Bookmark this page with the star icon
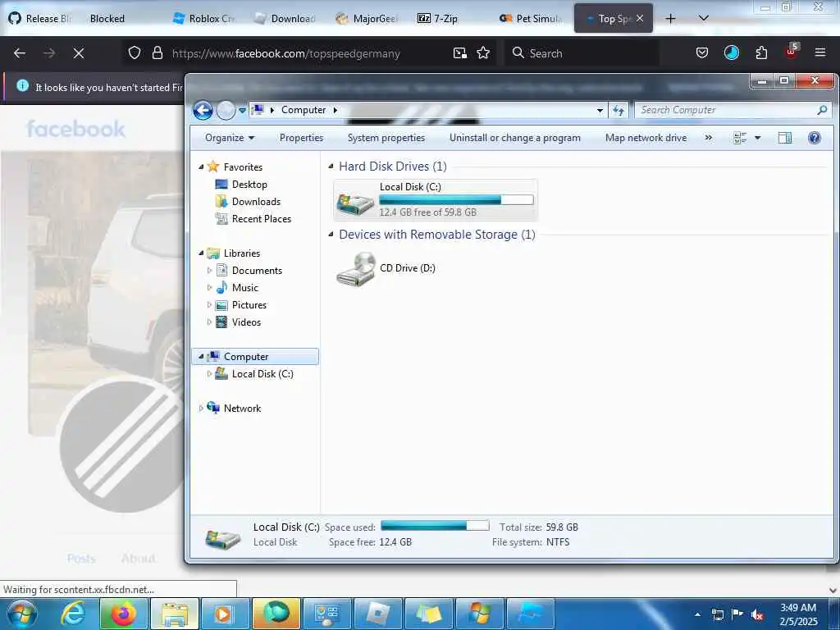Screen dimensions: 840x630 483,53
